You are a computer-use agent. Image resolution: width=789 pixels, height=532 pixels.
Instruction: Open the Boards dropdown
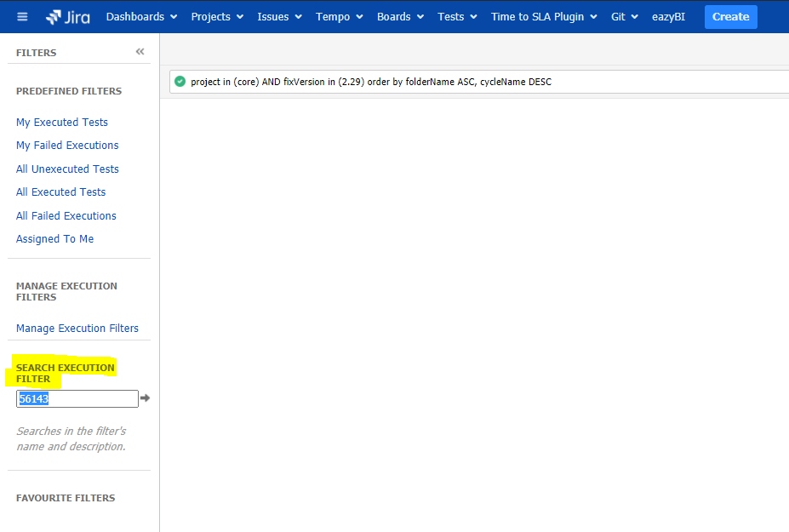click(400, 17)
